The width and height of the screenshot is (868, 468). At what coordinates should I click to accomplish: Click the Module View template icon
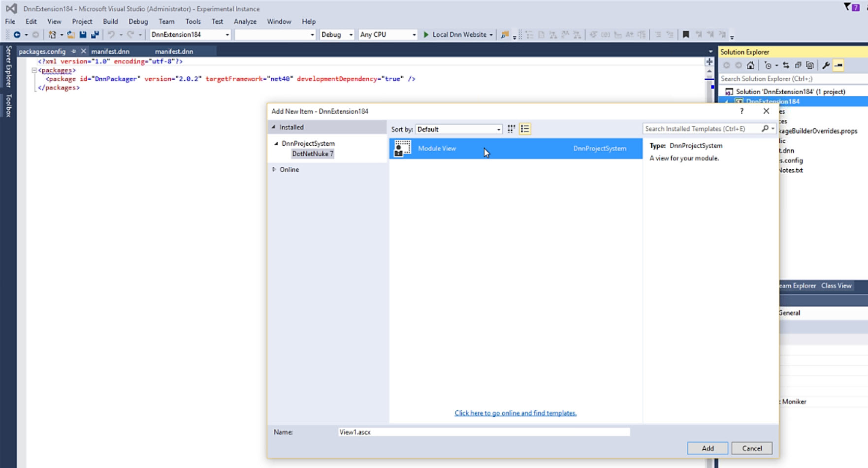(403, 148)
